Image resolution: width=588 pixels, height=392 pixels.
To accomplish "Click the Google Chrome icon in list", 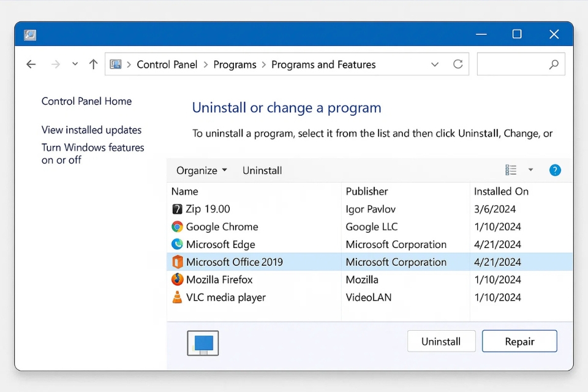I will coord(177,227).
